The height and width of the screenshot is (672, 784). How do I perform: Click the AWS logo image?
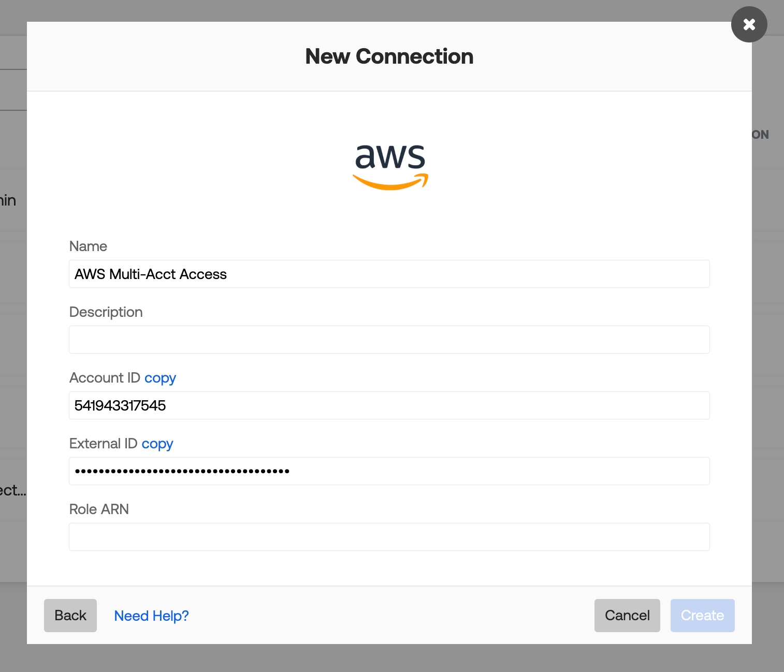(390, 167)
